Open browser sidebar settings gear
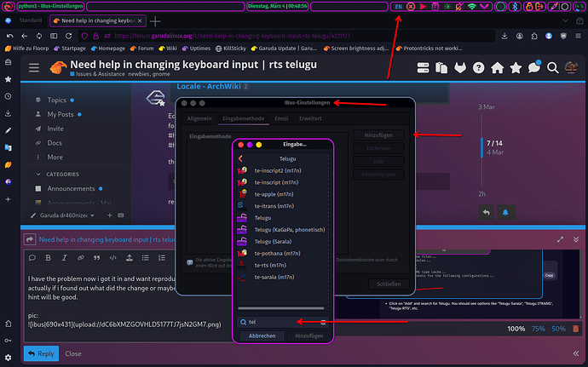This screenshot has width=588, height=367. [x=9, y=358]
